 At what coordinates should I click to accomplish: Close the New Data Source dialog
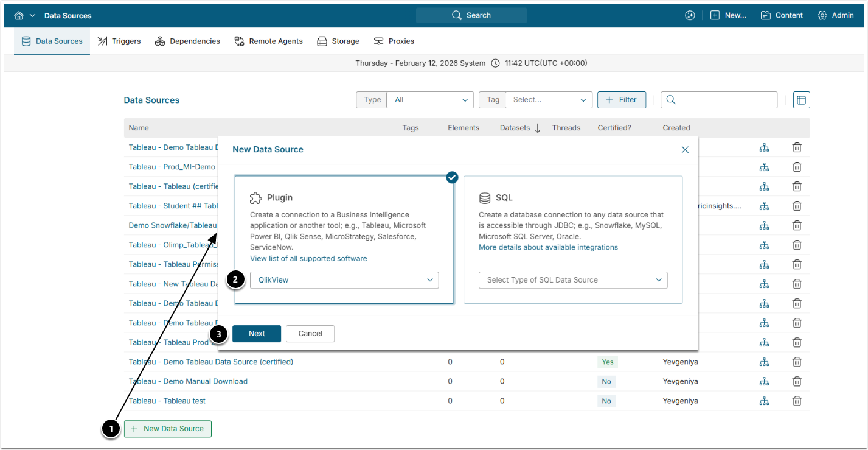(x=685, y=150)
